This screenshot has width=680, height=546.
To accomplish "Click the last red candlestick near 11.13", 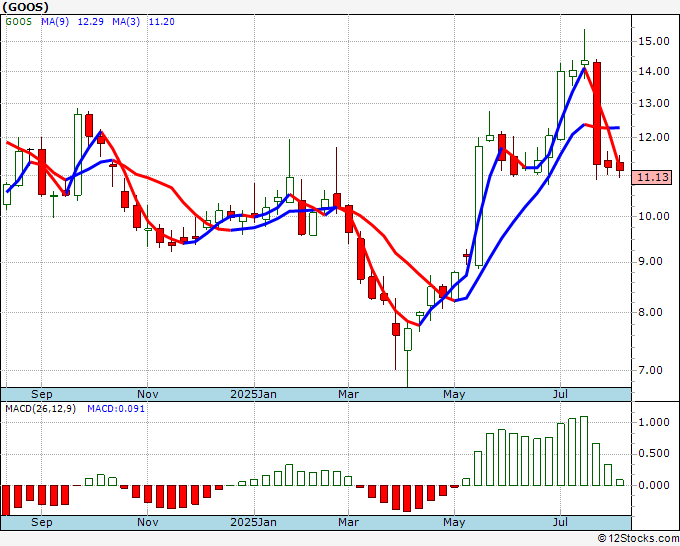I will coord(620,166).
